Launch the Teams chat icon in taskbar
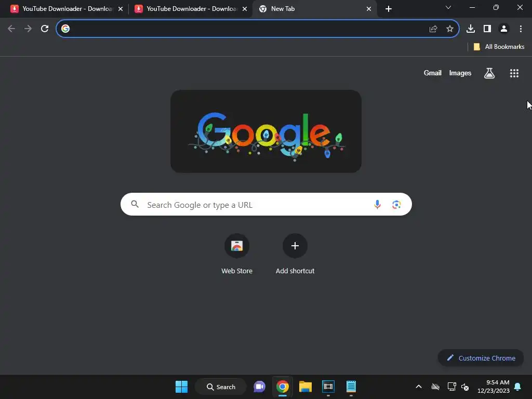Image resolution: width=532 pixels, height=399 pixels. point(260,387)
